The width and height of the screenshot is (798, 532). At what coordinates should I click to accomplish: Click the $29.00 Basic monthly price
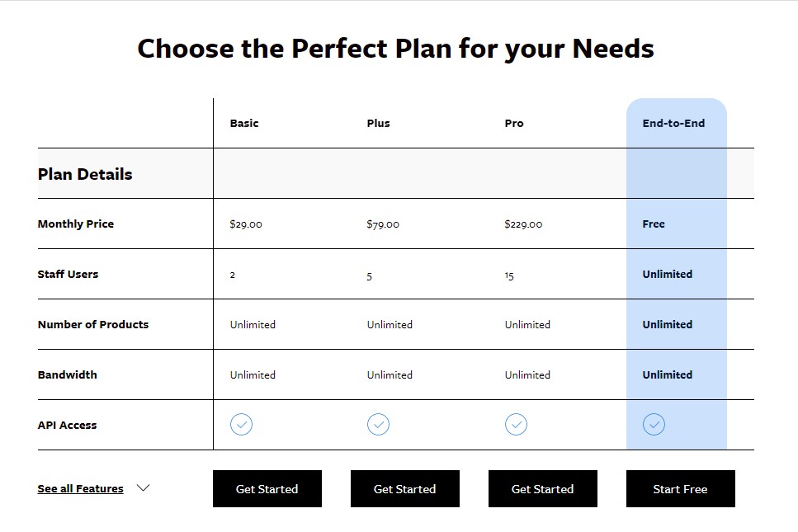click(x=246, y=224)
